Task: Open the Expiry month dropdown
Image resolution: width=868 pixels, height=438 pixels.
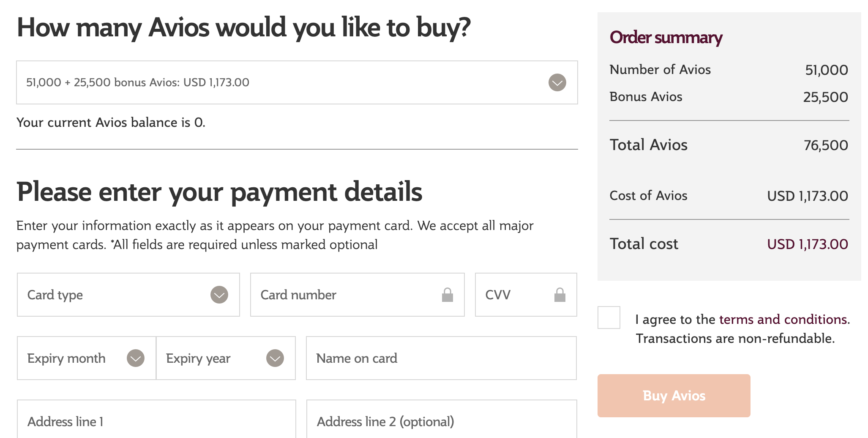Action: 76,358
